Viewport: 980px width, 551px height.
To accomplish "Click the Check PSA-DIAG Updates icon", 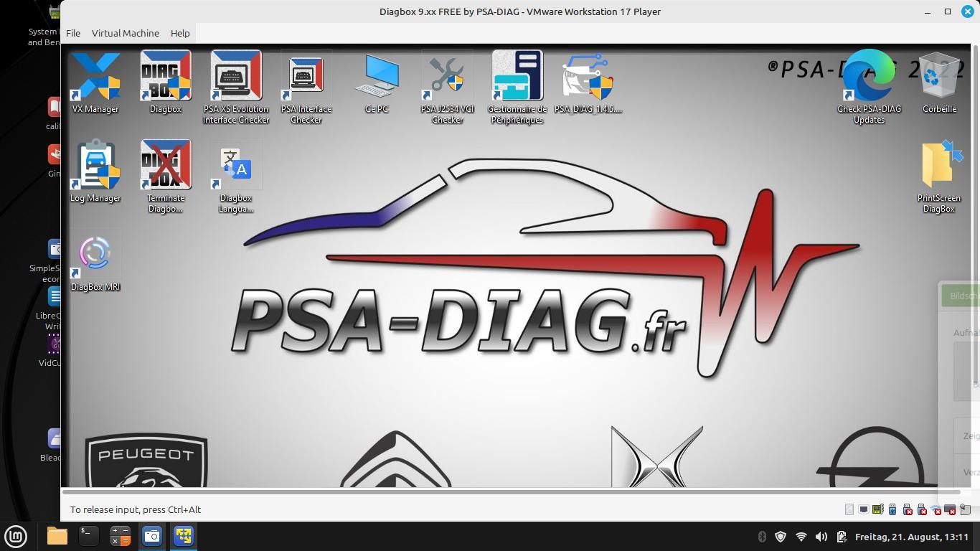I will [x=869, y=87].
